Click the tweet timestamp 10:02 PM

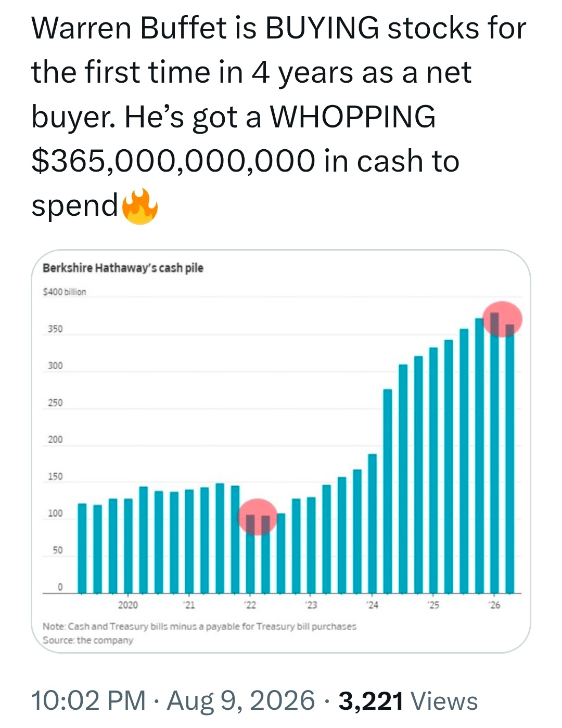(88, 700)
